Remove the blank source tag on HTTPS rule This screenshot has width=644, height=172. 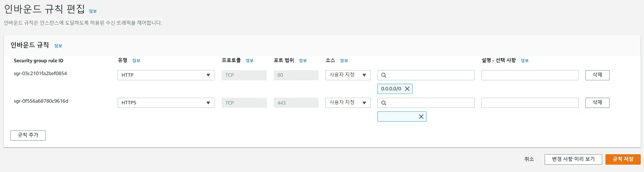click(x=421, y=117)
